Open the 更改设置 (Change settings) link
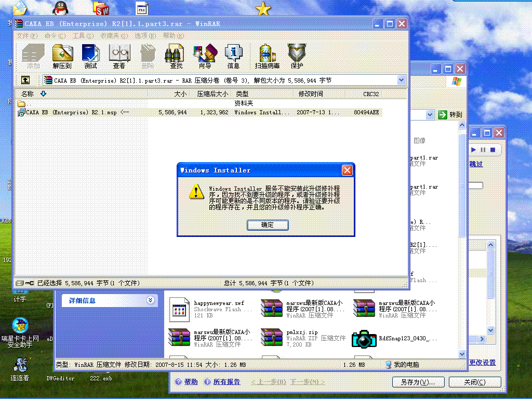Screen dimensions: 532x399 483,363
